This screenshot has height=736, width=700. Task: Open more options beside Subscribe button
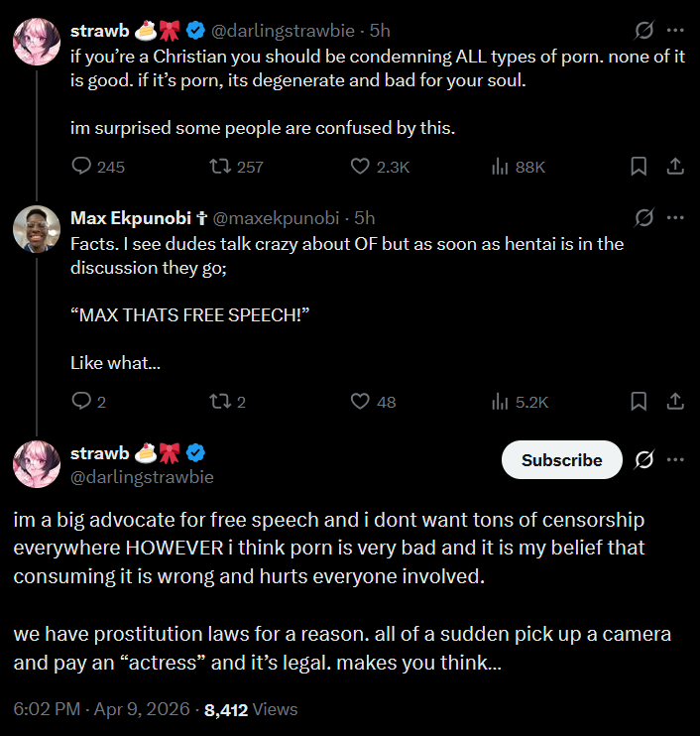[675, 459]
